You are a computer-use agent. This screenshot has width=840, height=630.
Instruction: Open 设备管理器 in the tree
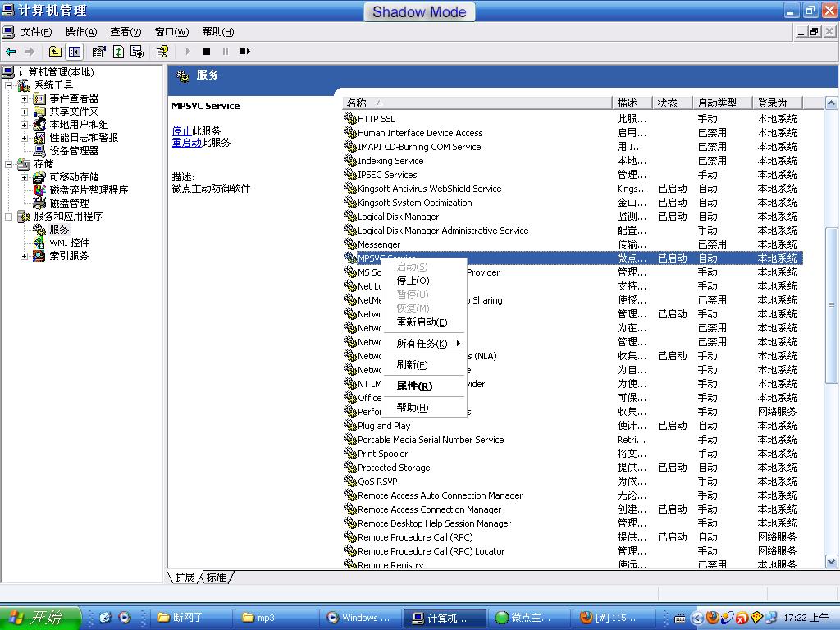tap(74, 151)
